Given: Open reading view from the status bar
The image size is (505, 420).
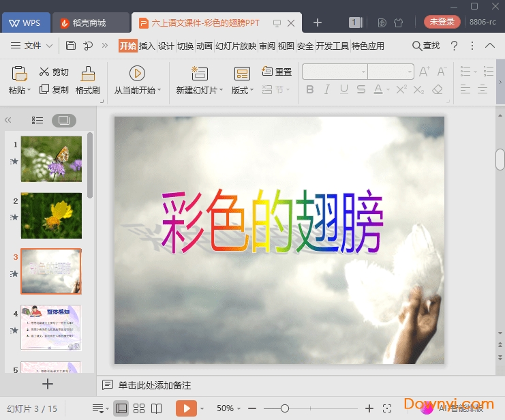Looking at the screenshot, I should pos(157,408).
